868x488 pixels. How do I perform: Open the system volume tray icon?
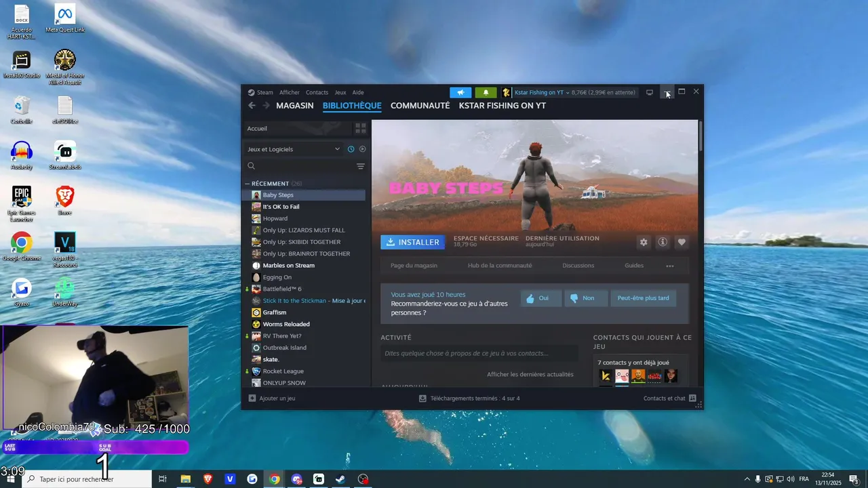coord(791,479)
